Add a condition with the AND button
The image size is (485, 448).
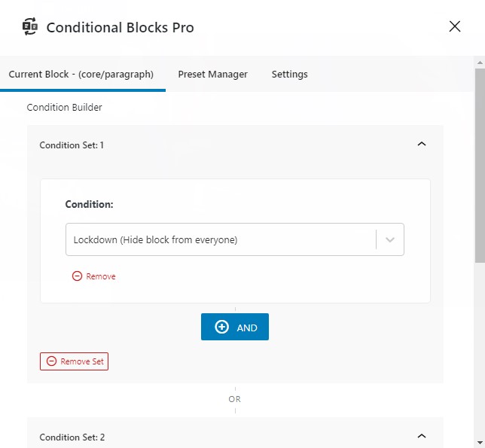[235, 328]
